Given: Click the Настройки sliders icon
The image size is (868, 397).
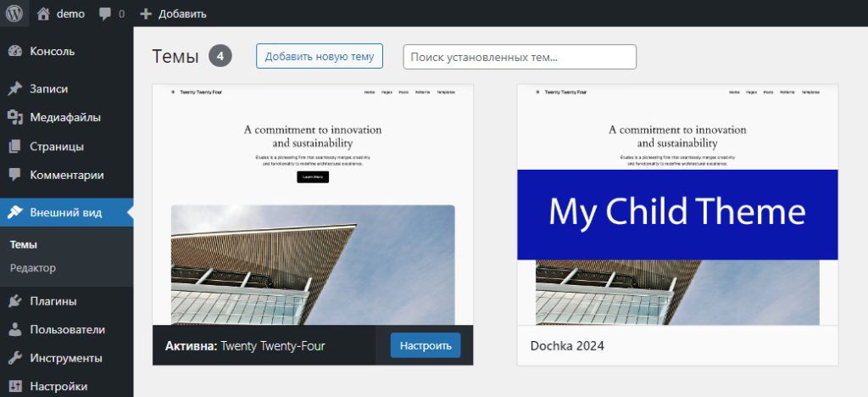Looking at the screenshot, I should click(x=15, y=387).
